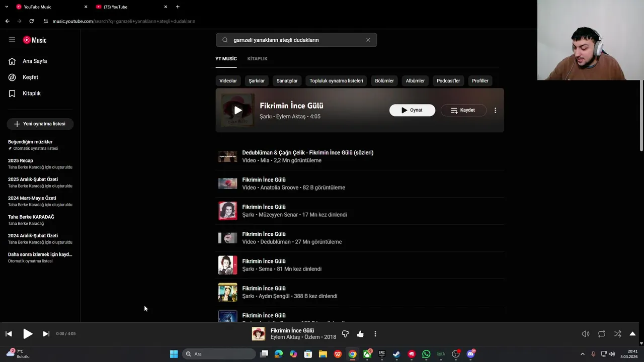Expand the player page arrow
This screenshot has height=362, width=644.
tap(632, 334)
